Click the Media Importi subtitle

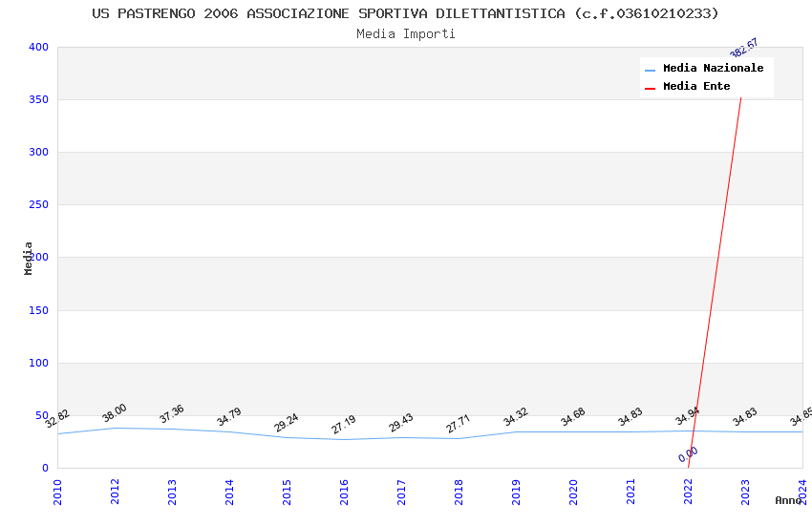click(x=405, y=34)
